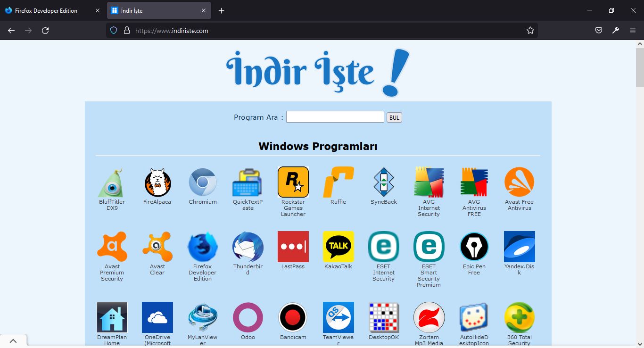
Task: Click the Ruffle text label
Action: click(x=339, y=202)
